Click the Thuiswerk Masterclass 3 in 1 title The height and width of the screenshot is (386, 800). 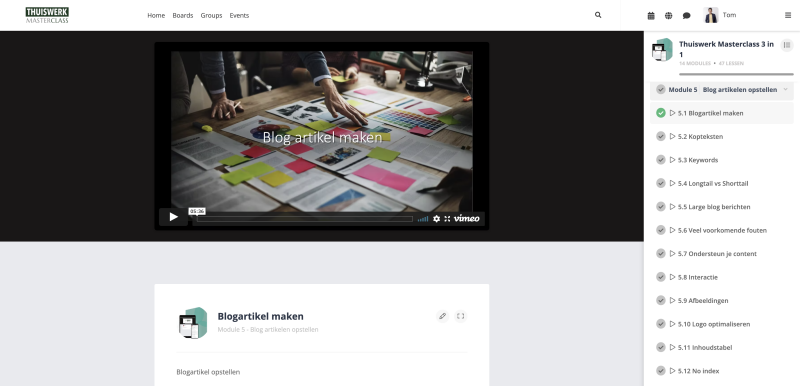pos(727,49)
